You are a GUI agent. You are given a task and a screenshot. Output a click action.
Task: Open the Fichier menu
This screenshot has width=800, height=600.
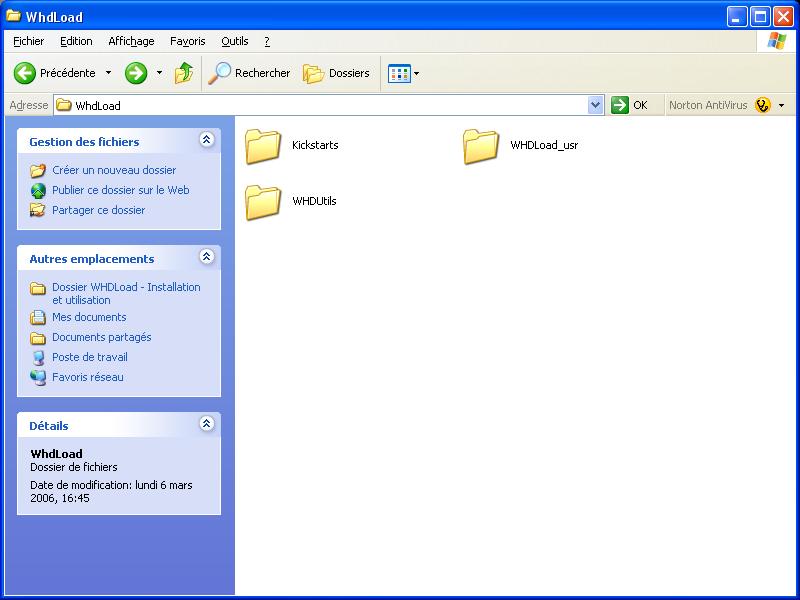[x=29, y=41]
